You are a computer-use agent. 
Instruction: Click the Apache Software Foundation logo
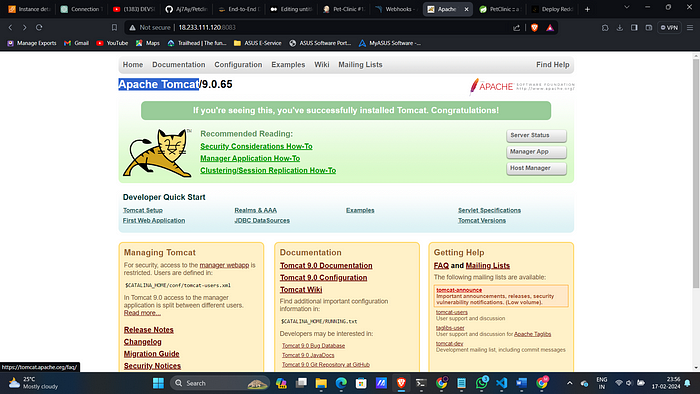[521, 86]
